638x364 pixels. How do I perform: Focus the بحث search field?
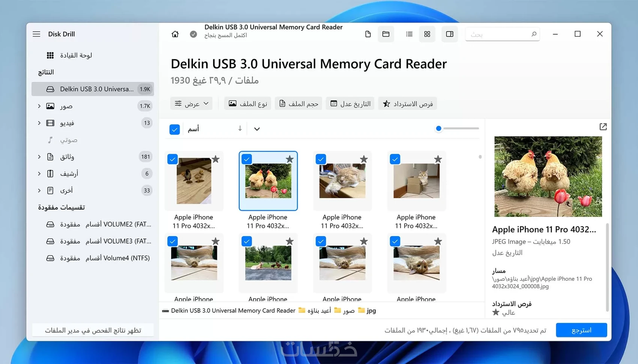(502, 34)
